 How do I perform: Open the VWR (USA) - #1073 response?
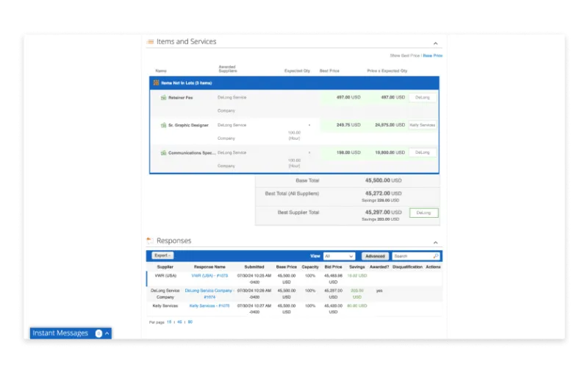click(209, 276)
